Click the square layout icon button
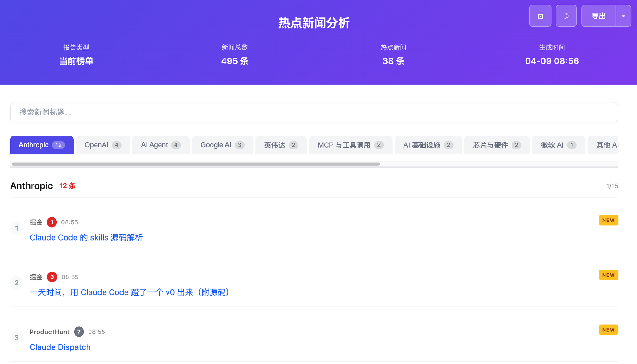637x364 pixels. 540,16
